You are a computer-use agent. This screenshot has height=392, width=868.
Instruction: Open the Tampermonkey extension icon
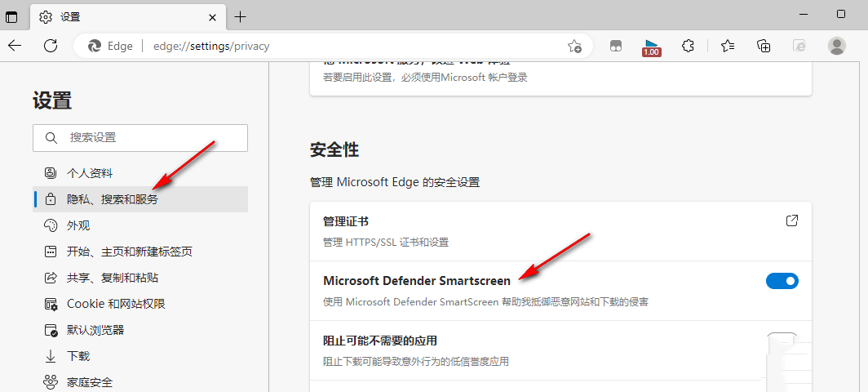[616, 46]
